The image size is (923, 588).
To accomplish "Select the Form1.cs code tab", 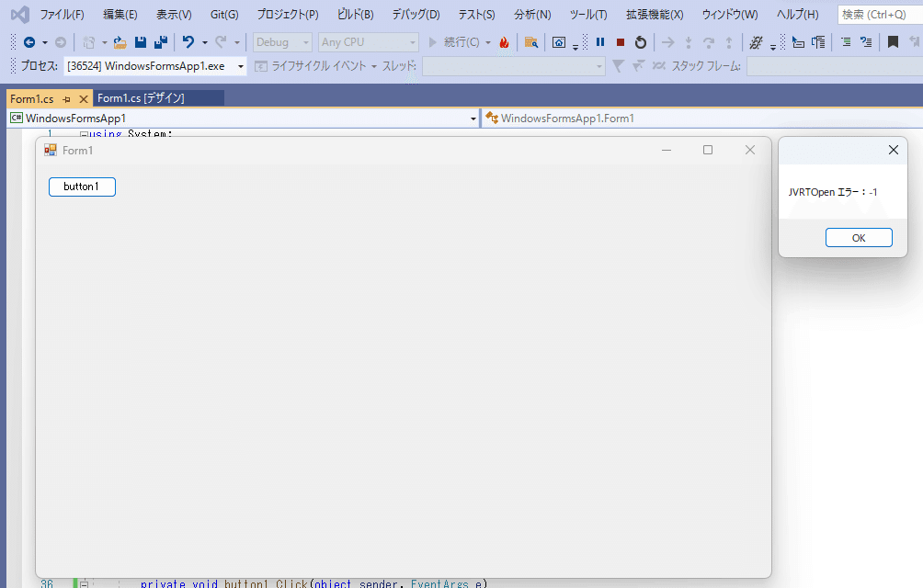I will point(32,99).
